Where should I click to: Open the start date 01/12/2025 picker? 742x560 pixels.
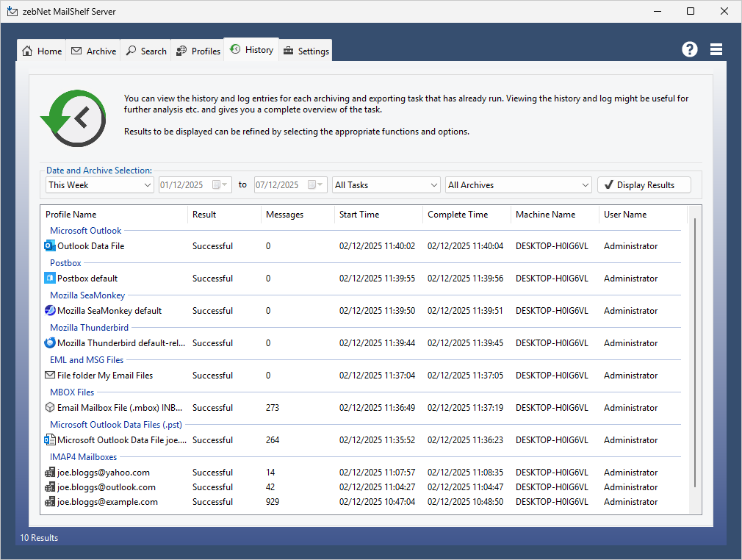pos(220,185)
